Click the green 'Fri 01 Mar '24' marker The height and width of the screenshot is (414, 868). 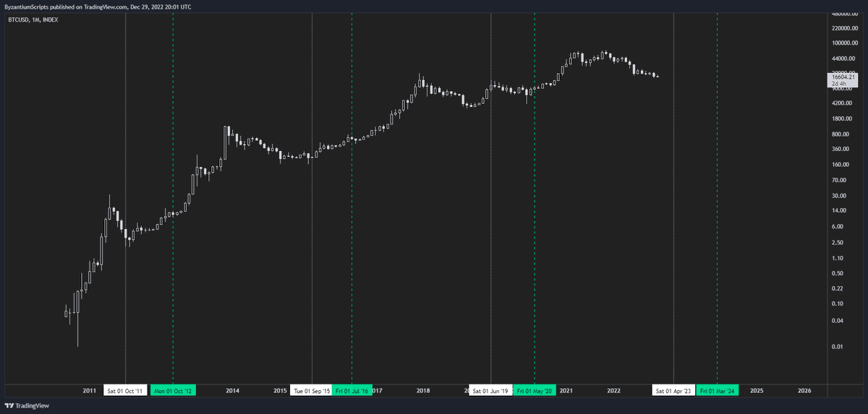point(718,391)
